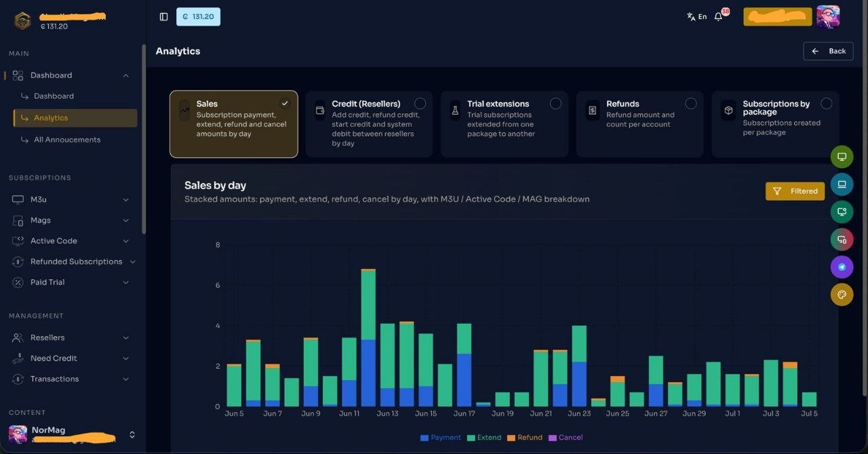
Task: Click the app logo in sidebar
Action: coord(22,21)
